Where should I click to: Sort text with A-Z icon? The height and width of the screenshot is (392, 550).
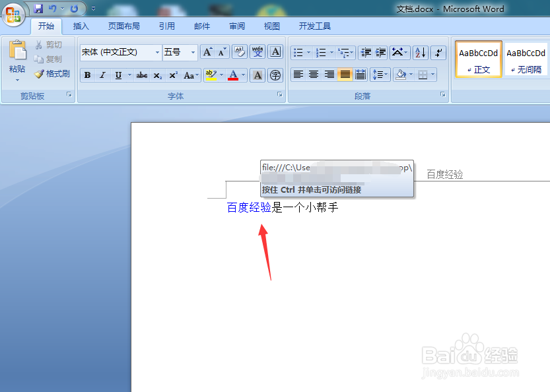tap(420, 53)
